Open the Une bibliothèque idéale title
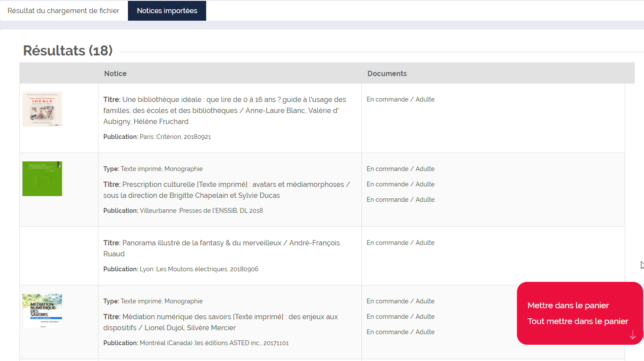This screenshot has width=644, height=361. [225, 110]
